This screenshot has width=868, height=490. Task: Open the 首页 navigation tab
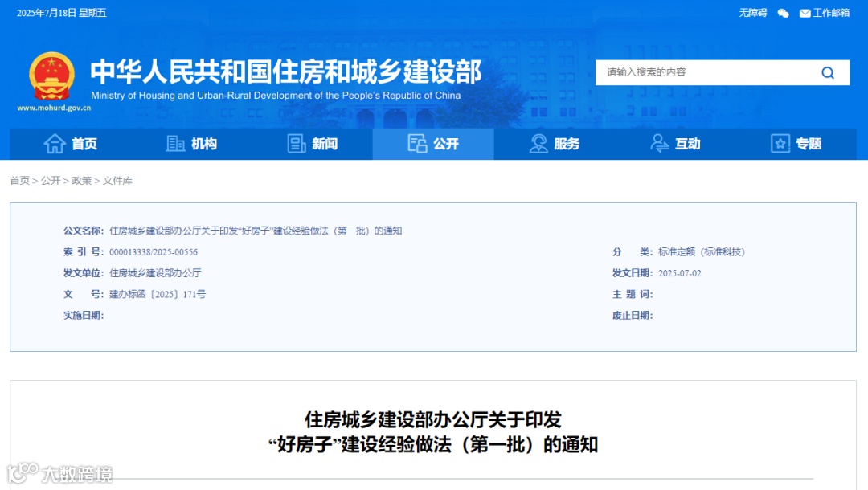[70, 144]
